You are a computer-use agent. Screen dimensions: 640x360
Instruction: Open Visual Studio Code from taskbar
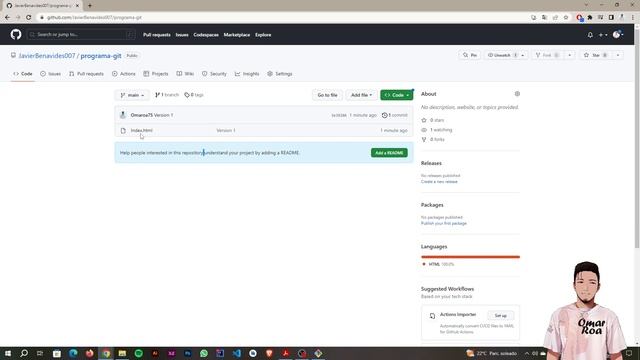pos(236,353)
